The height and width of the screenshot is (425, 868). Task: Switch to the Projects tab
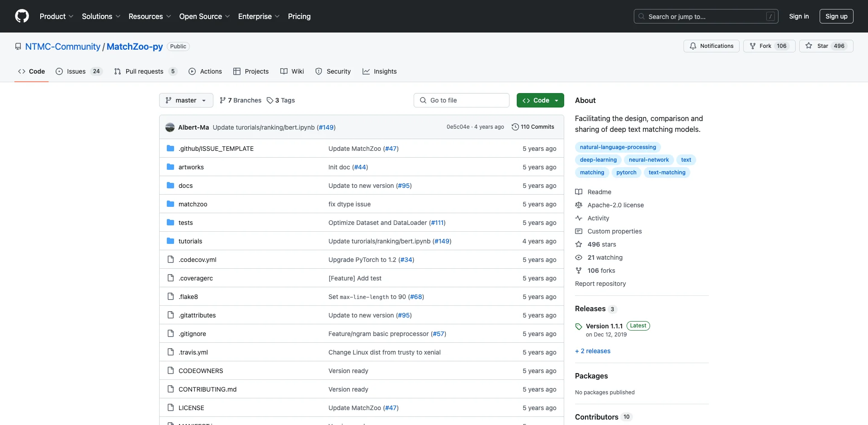click(251, 71)
